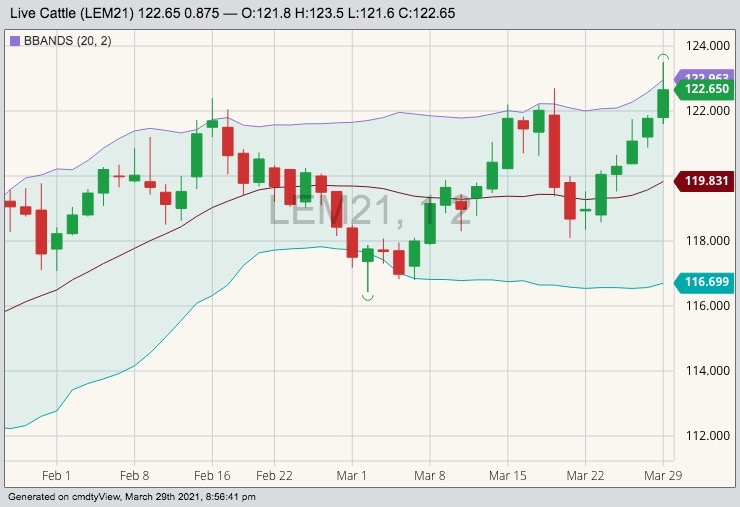Viewport: 740px width, 507px height.
Task: Click the Feb 16 date axis label
Action: click(x=212, y=475)
